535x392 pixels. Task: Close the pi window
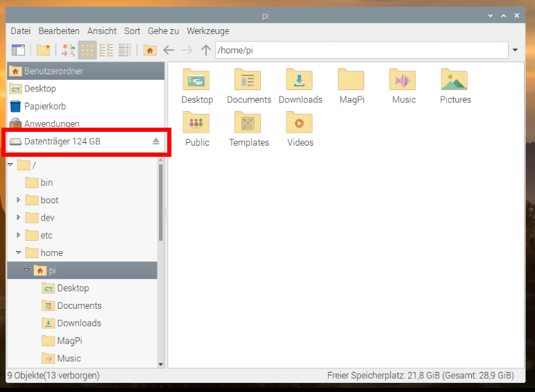[517, 16]
